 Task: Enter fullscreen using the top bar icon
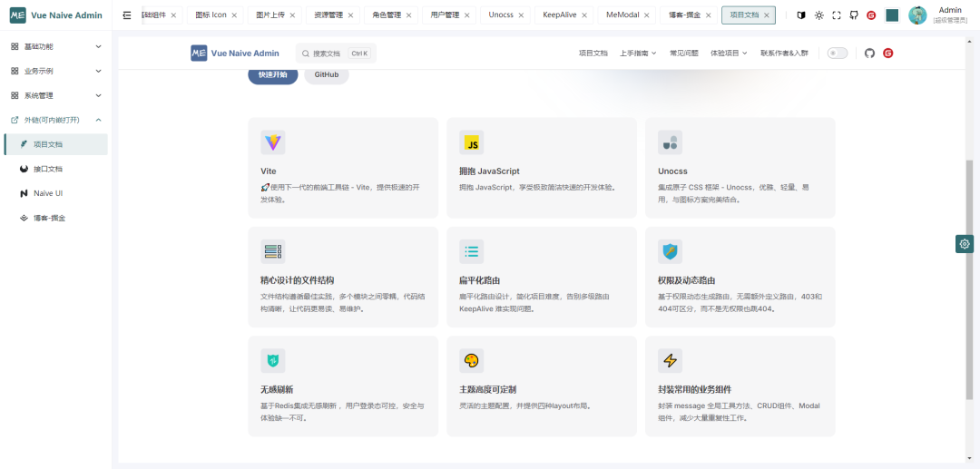pyautogui.click(x=837, y=15)
